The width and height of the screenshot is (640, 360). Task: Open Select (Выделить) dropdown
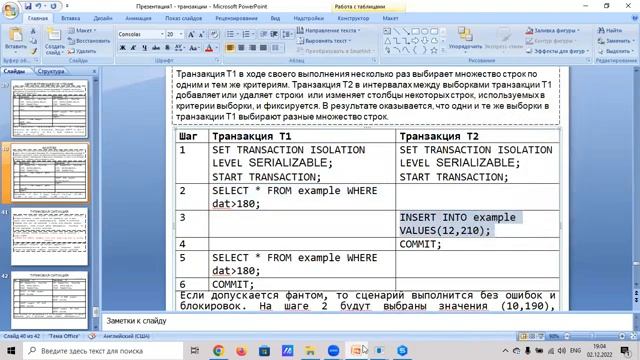pyautogui.click(x=616, y=51)
